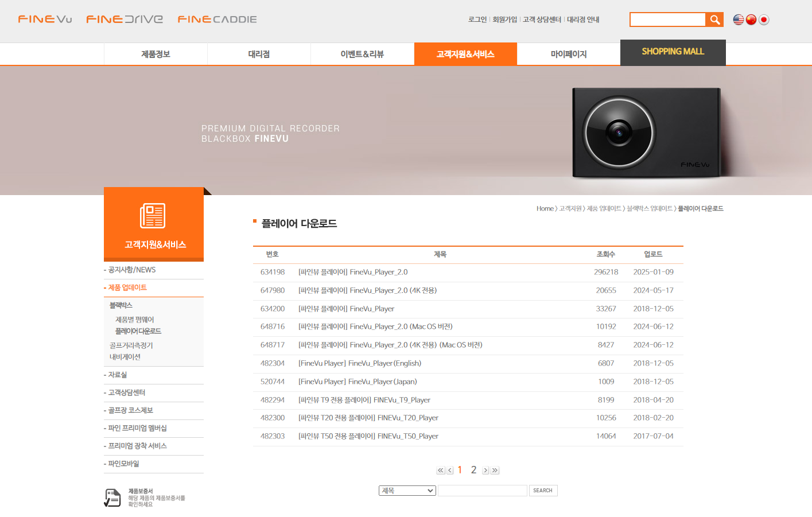Select the 고객지원&서비스 menu tab
The image size is (812, 517).
(x=465, y=54)
